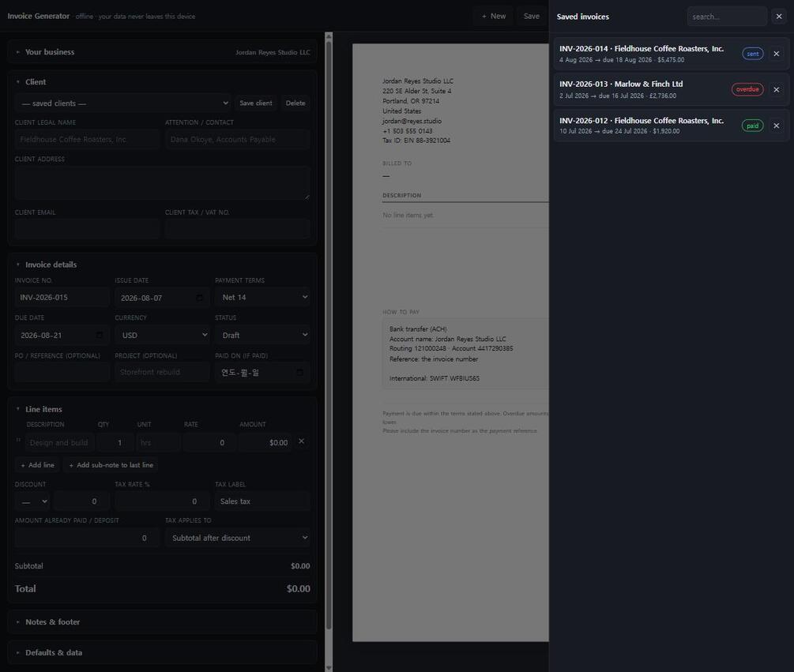Click the form panel scrollbar thumb
This screenshot has width=794, height=672.
(x=329, y=336)
